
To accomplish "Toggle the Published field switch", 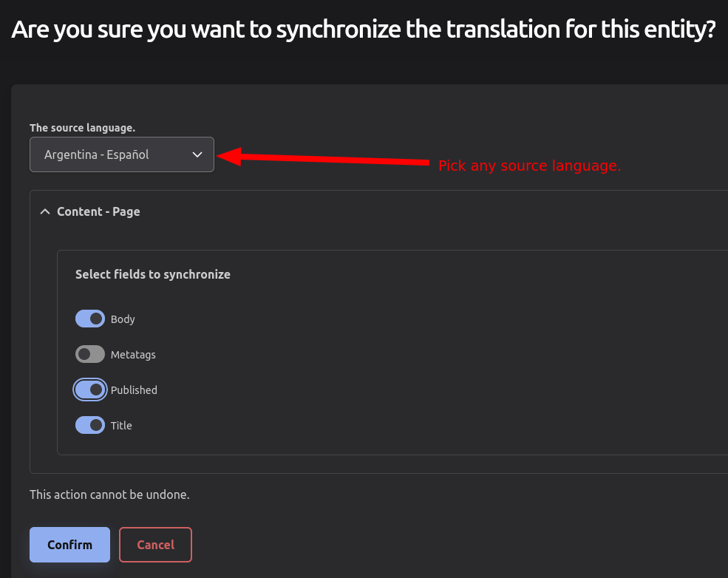I will tap(90, 390).
